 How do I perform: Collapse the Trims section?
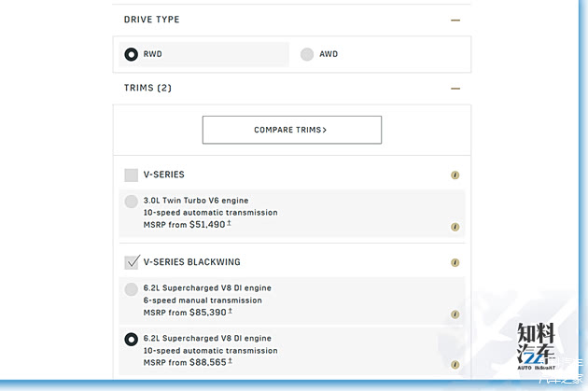click(x=455, y=88)
